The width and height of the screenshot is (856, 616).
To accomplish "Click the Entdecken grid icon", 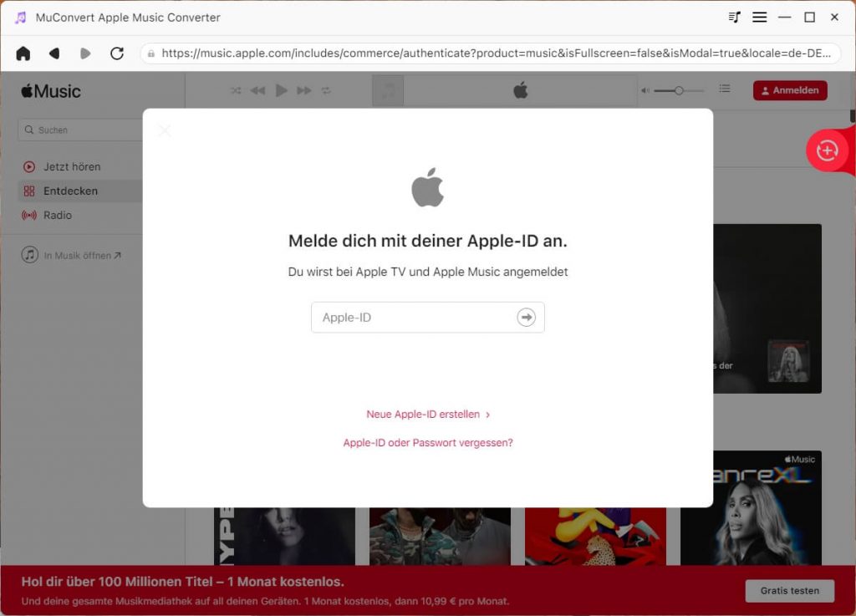I will (x=29, y=191).
